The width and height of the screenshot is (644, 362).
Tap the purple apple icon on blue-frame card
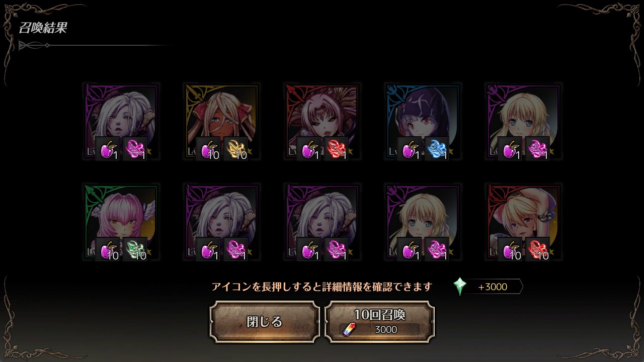pyautogui.click(x=410, y=149)
